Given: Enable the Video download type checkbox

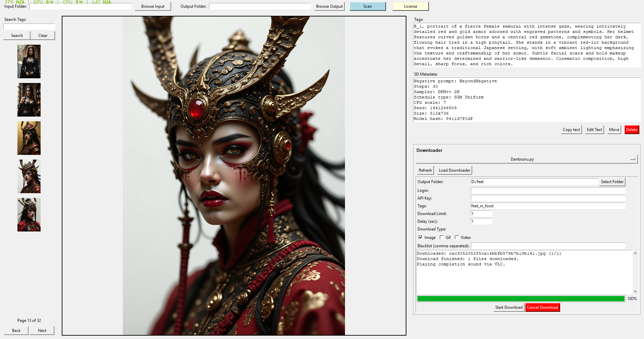Looking at the screenshot, I should (457, 238).
